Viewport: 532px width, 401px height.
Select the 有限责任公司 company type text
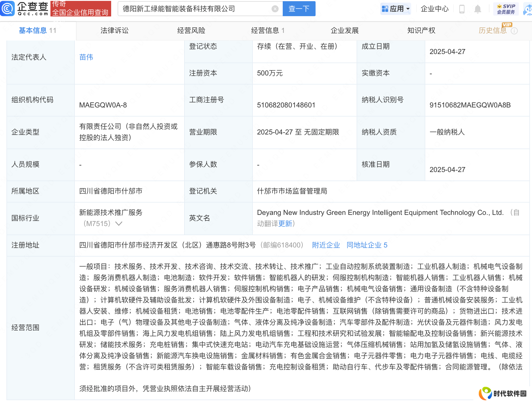(128, 132)
